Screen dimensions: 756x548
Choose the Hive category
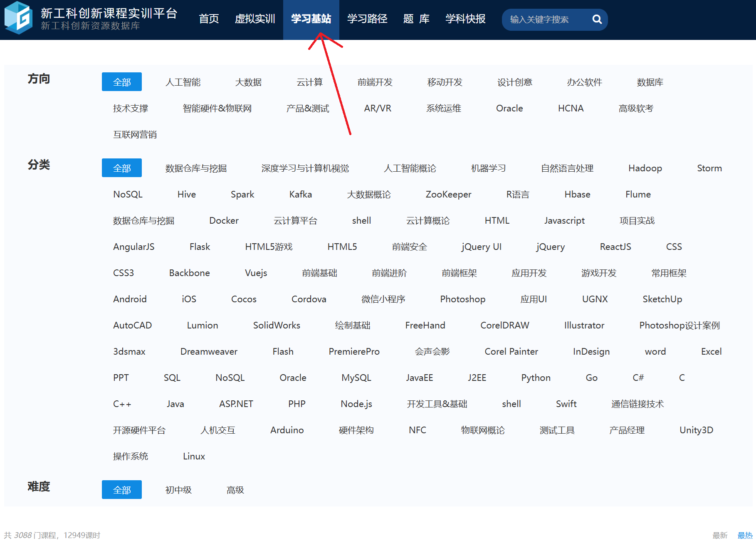[186, 194]
